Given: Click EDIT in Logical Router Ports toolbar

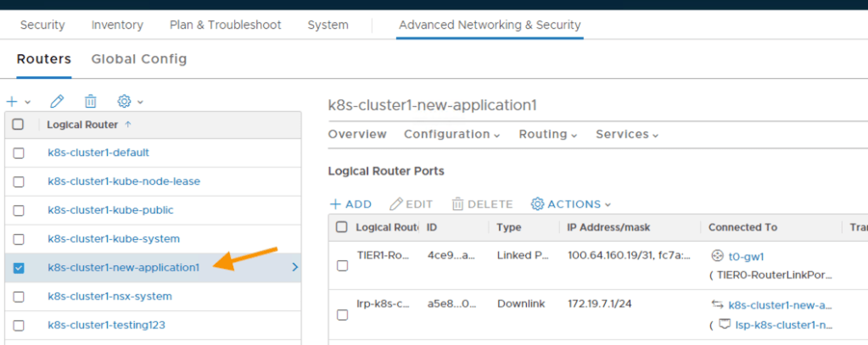Looking at the screenshot, I should click(x=412, y=204).
